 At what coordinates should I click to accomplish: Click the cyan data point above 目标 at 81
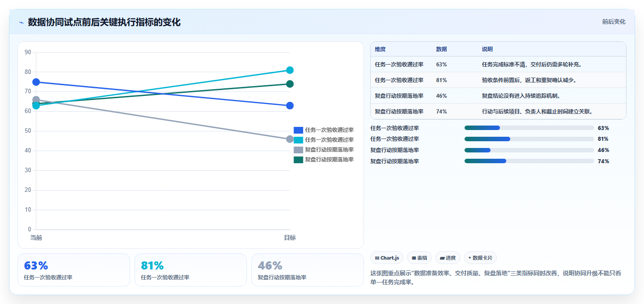(x=290, y=70)
